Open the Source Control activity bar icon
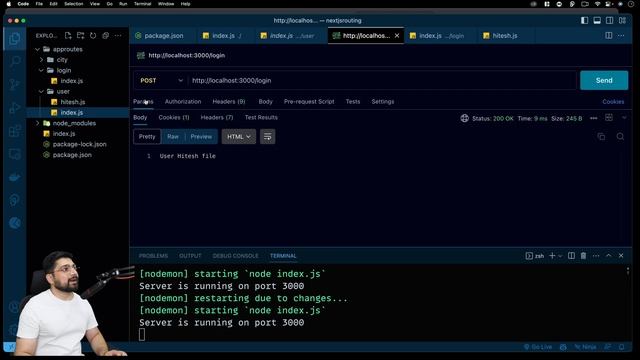Image resolution: width=640 pixels, height=360 pixels. pos(15,84)
